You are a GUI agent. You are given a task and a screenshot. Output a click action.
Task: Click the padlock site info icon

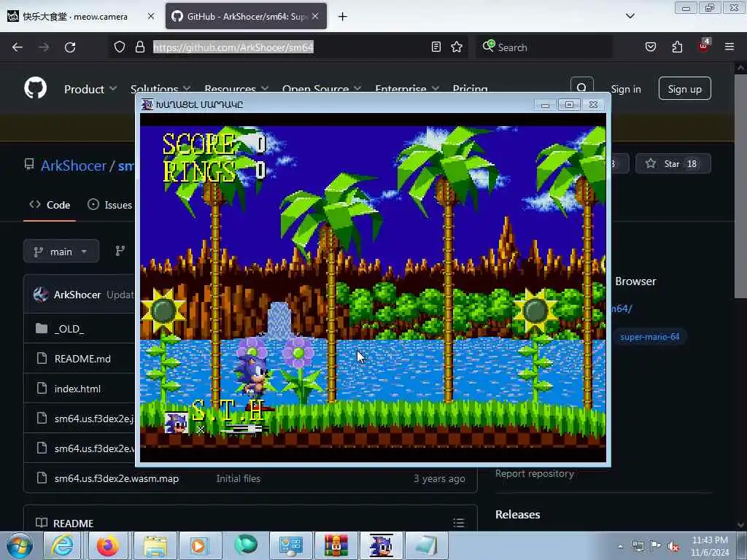coord(139,47)
